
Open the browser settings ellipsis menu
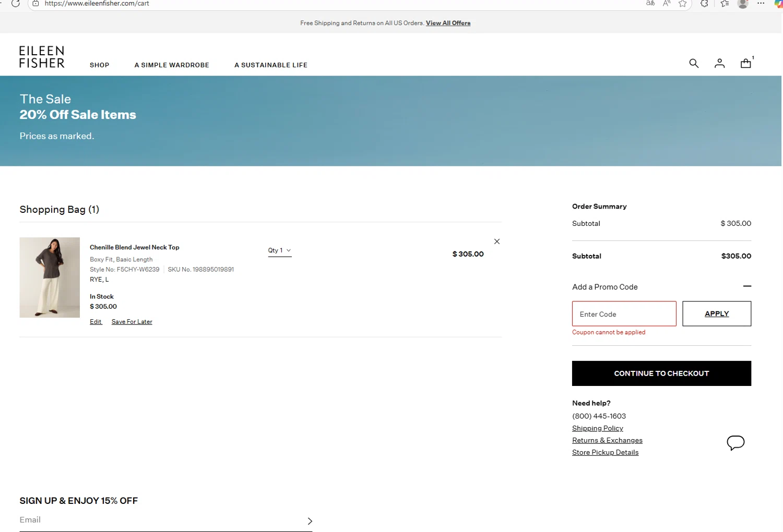pyautogui.click(x=761, y=4)
